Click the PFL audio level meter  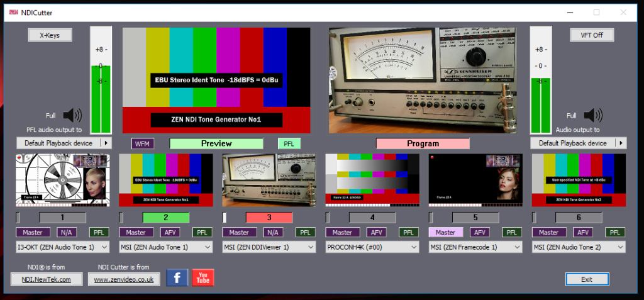101,80
